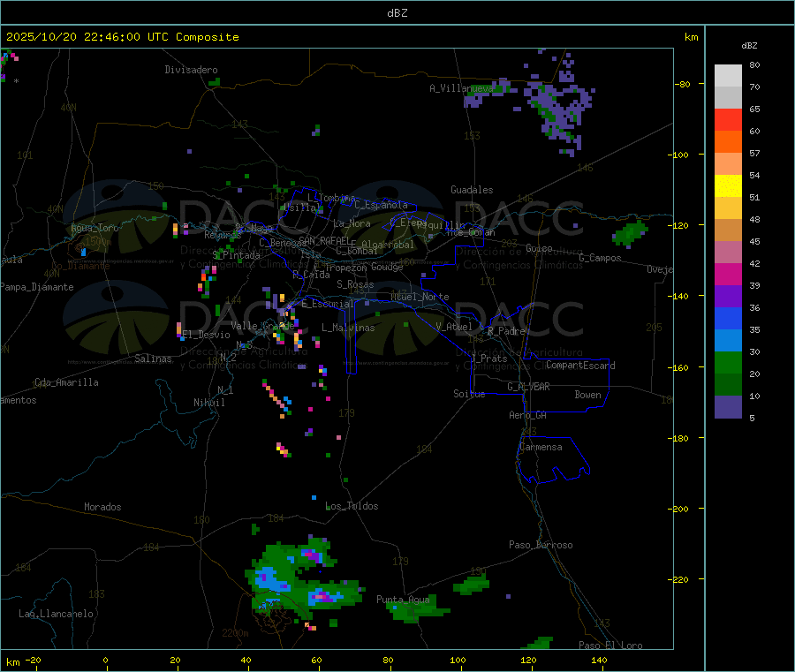795x672 pixels.
Task: Click the '100' tick on the horizontal km axis
Action: [458, 660]
